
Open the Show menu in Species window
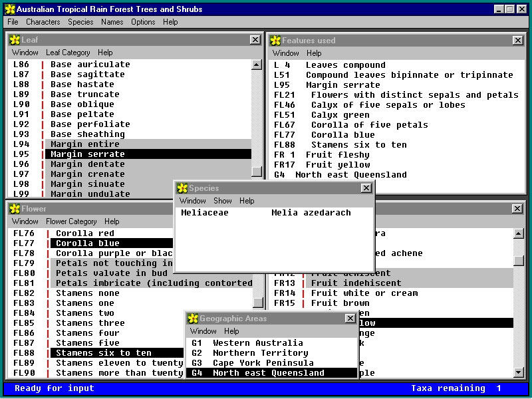223,201
